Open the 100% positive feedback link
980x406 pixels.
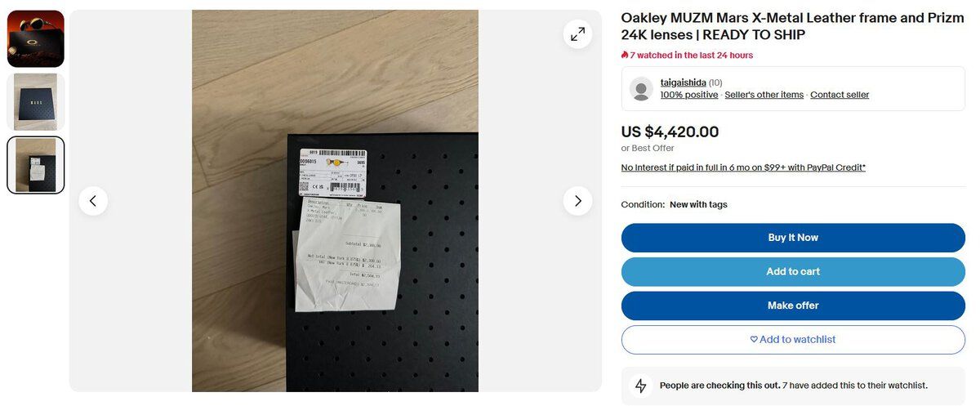(x=689, y=95)
